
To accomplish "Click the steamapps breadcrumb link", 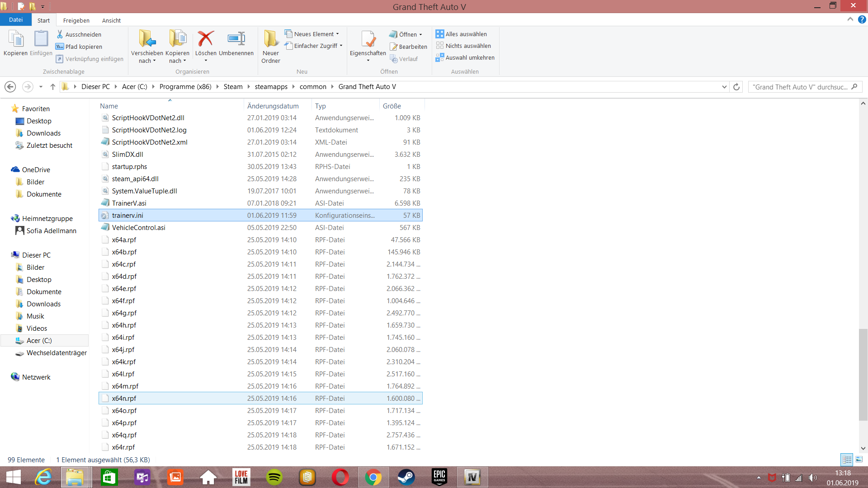I will click(x=271, y=87).
